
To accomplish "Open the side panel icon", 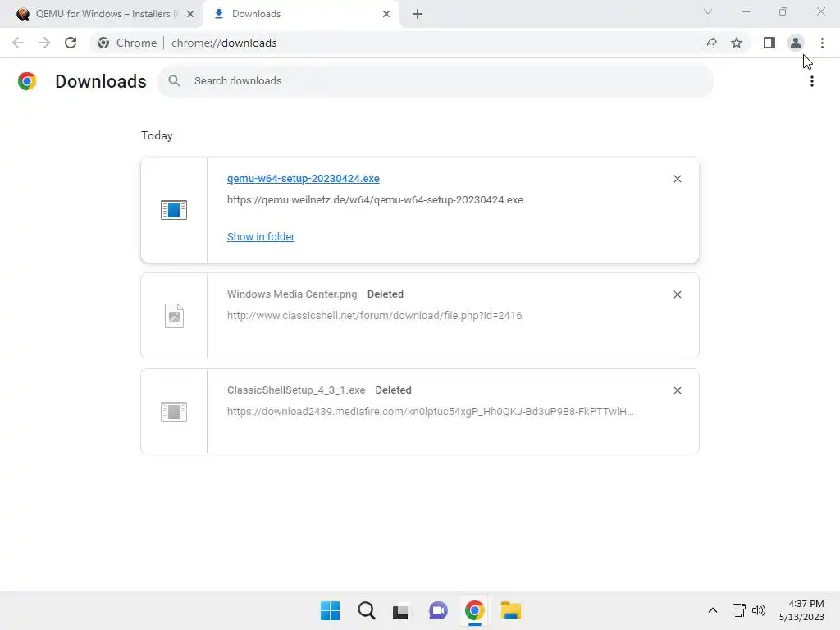I will pyautogui.click(x=769, y=43).
